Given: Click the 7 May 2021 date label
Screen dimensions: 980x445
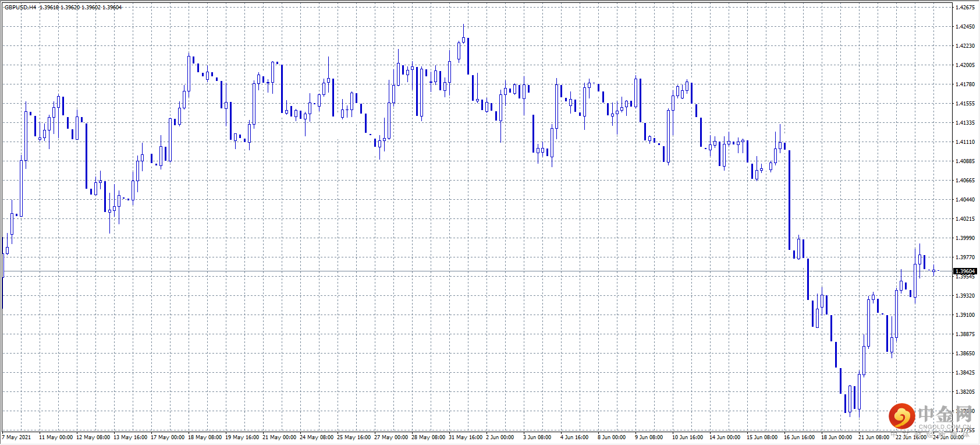Looking at the screenshot, I should (x=17, y=437).
